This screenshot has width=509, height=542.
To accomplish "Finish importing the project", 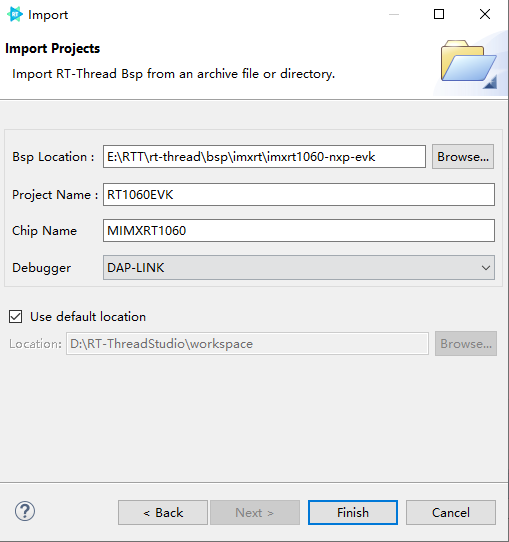I will [x=353, y=512].
